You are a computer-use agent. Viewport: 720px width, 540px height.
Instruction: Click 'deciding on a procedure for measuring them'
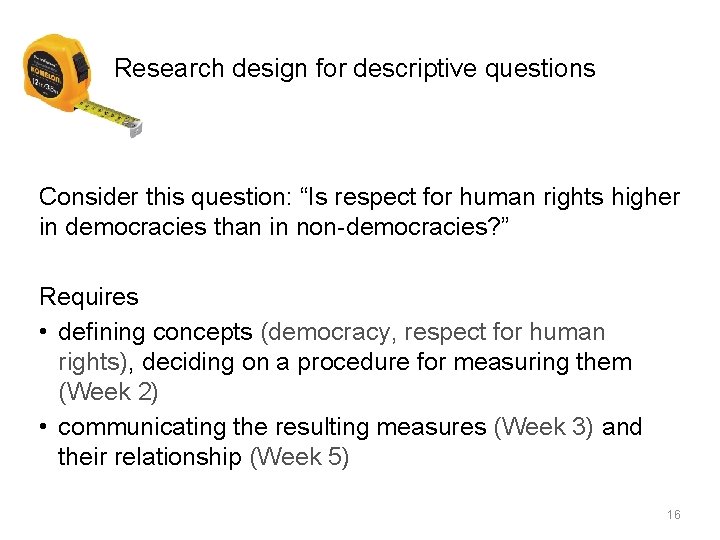(387, 362)
